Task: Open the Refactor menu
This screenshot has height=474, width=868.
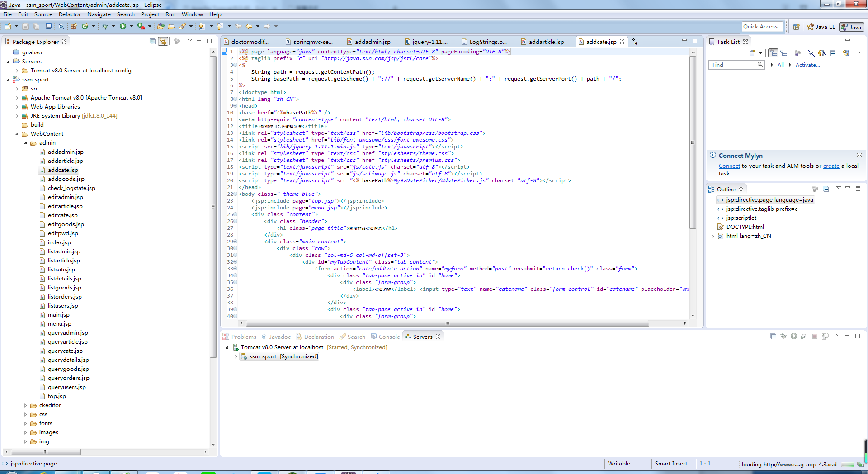Action: (x=70, y=14)
